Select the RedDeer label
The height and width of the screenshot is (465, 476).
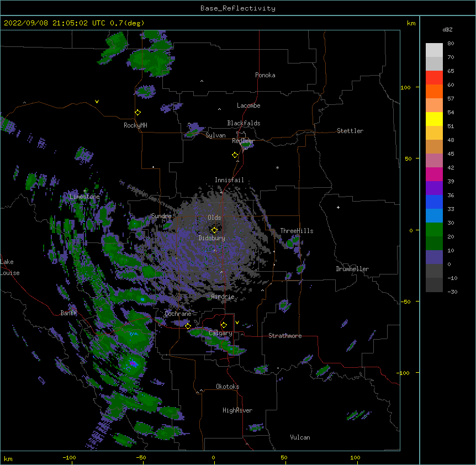(x=243, y=141)
